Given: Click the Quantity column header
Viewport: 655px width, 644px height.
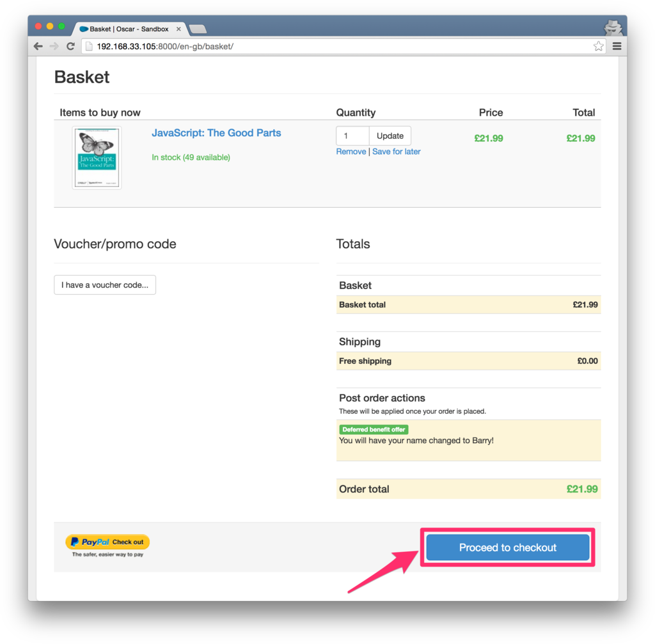Looking at the screenshot, I should point(356,113).
